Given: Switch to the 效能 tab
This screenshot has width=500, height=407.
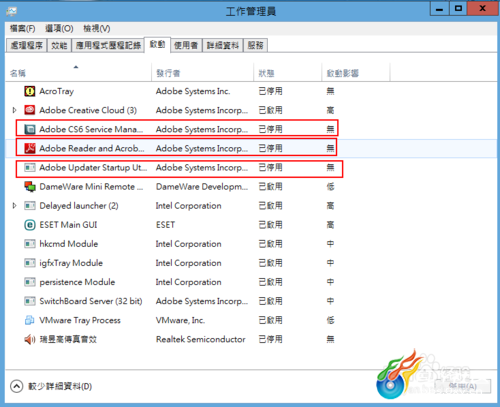Looking at the screenshot, I should point(59,45).
